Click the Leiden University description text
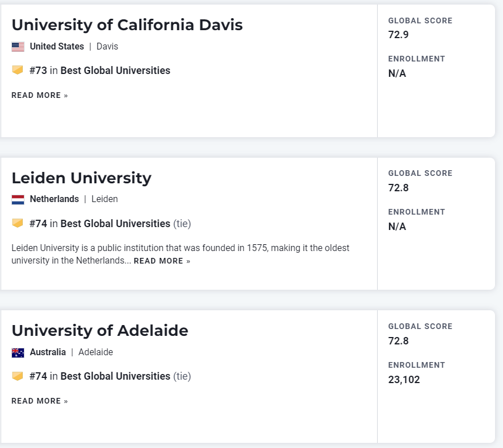Screen dimensions: 503x448 tap(180, 249)
